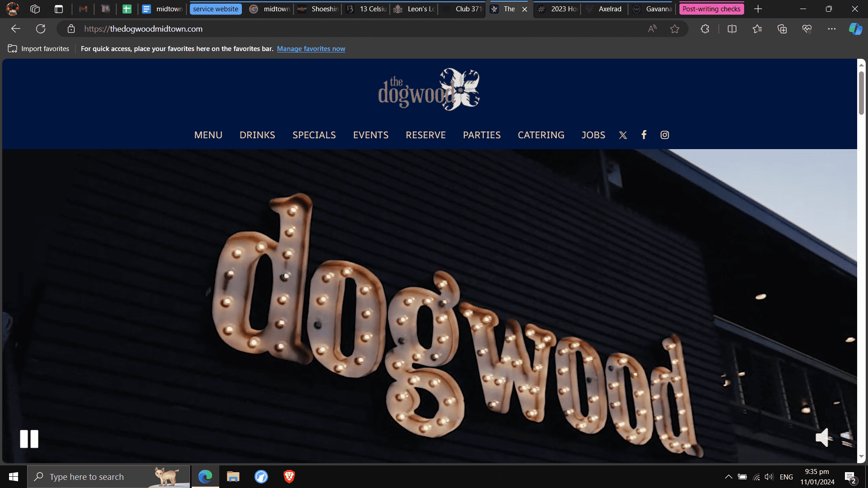This screenshot has height=488, width=868.
Task: Open the Dogwood X (Twitter) page
Action: (623, 135)
